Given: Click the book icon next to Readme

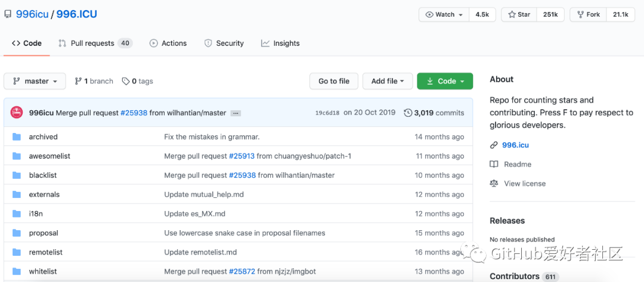Looking at the screenshot, I should tap(494, 165).
